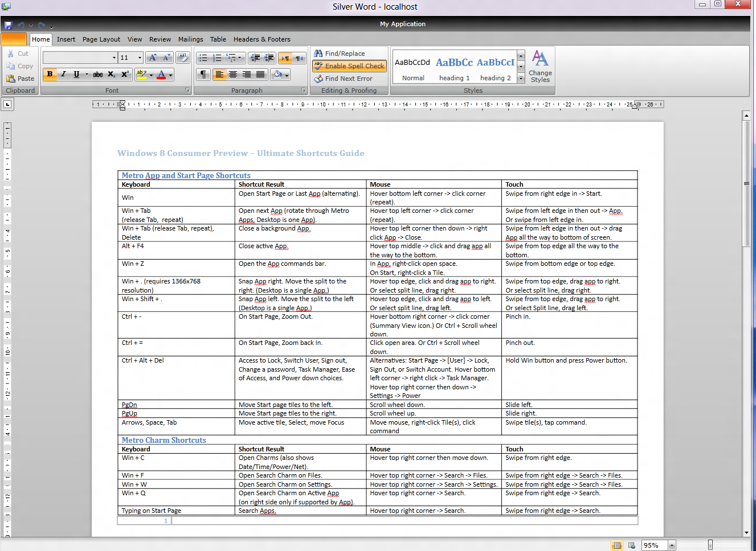The image size is (756, 551).
Task: Click the Clear Formatting eraser icon
Action: pos(183,57)
